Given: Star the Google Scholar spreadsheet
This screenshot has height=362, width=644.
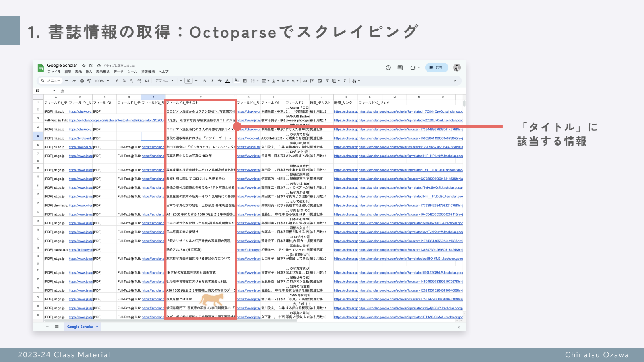Looking at the screenshot, I should [x=84, y=66].
